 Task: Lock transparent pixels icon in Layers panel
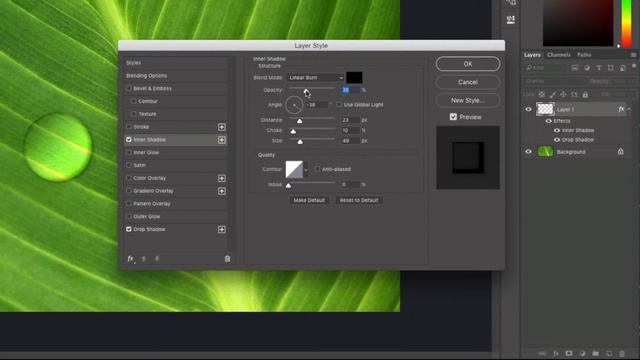pyautogui.click(x=542, y=95)
